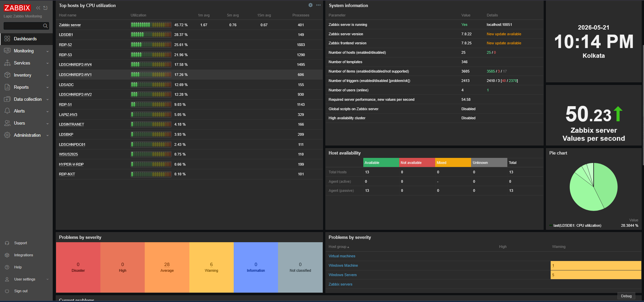The height and width of the screenshot is (302, 644).
Task: Hide the sidebar using the square arrow icon
Action: (x=45, y=8)
